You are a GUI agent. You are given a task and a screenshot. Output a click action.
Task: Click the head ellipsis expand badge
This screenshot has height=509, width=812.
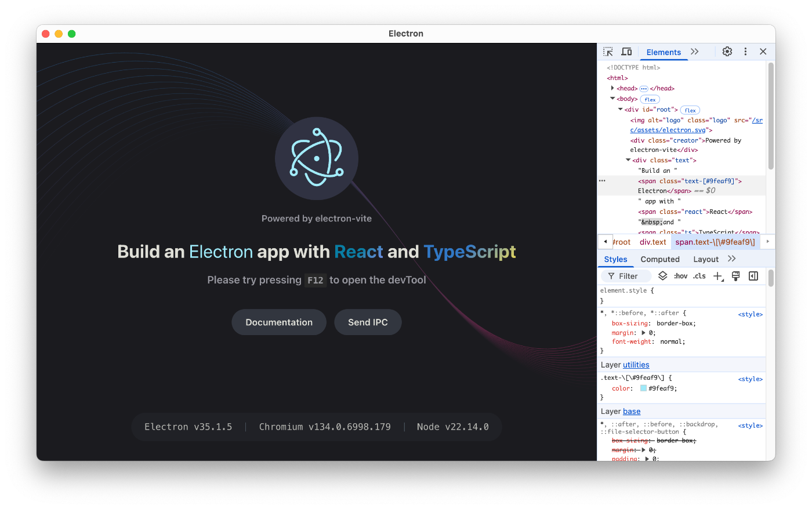coord(644,89)
